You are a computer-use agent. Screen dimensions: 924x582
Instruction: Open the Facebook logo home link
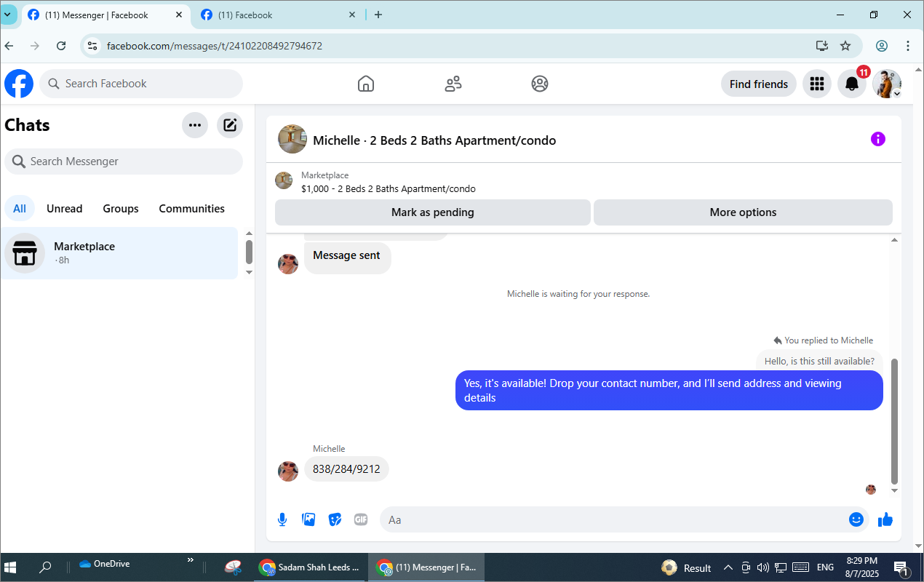click(19, 84)
